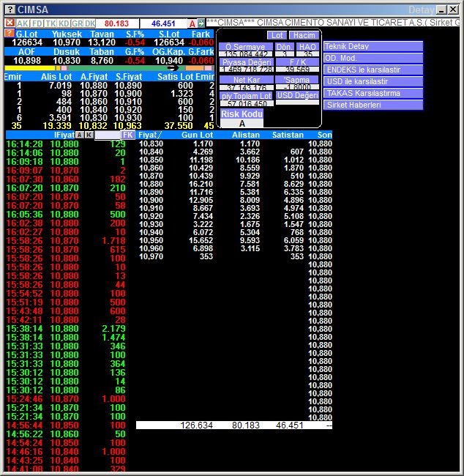The image size is (464, 476).
Task: Click the orange question mark icon beside G.Lot
Action: (x=10, y=33)
